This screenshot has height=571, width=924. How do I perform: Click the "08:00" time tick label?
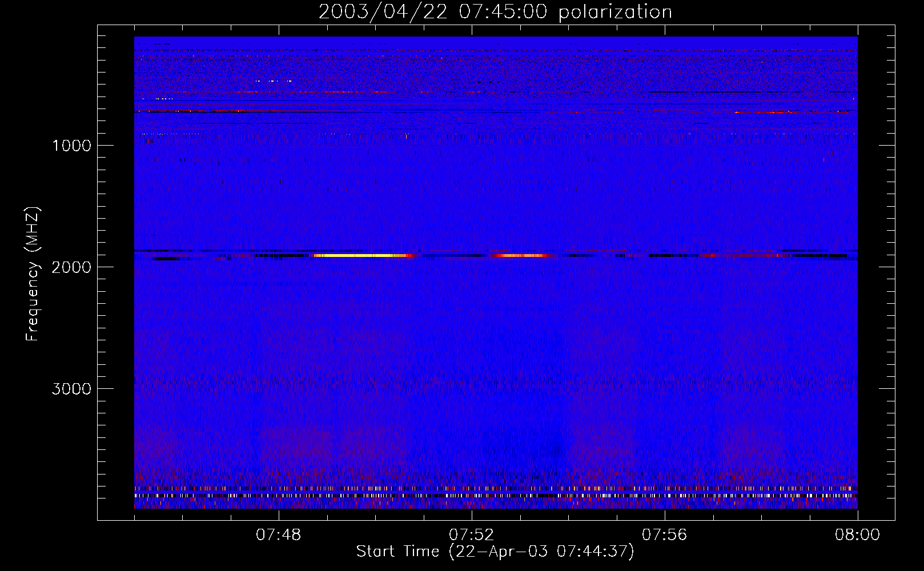(858, 535)
